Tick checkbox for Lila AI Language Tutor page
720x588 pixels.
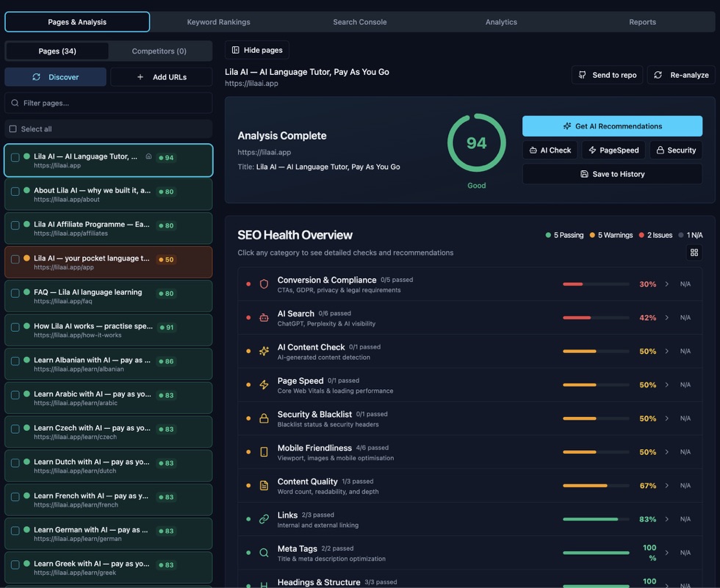pyautogui.click(x=15, y=157)
